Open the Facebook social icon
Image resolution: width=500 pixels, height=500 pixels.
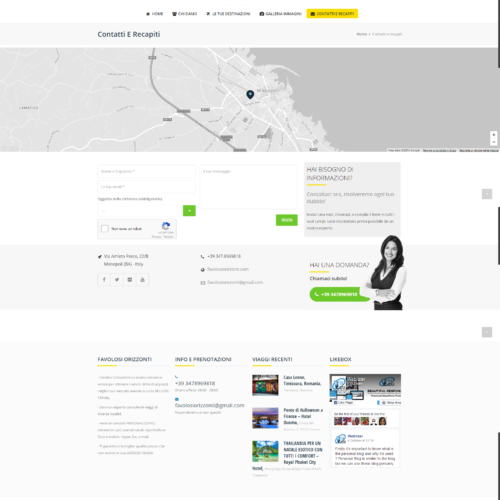click(x=104, y=280)
